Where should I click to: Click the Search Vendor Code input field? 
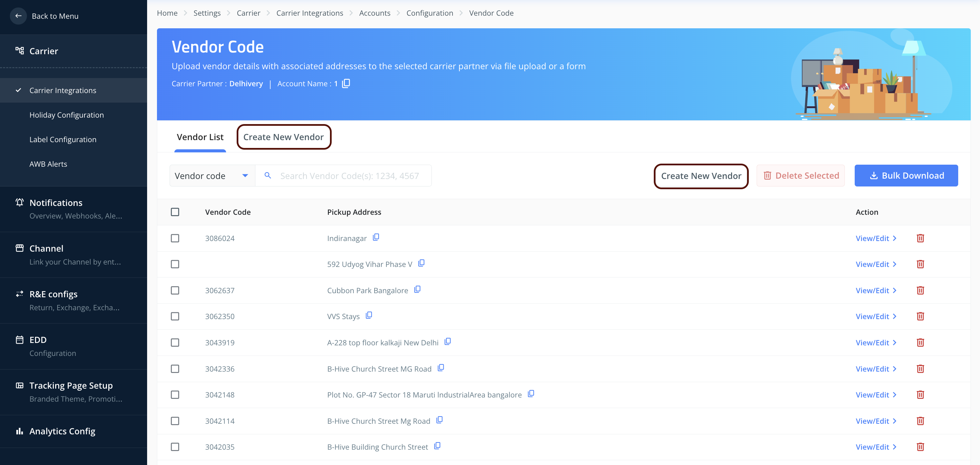(x=349, y=176)
